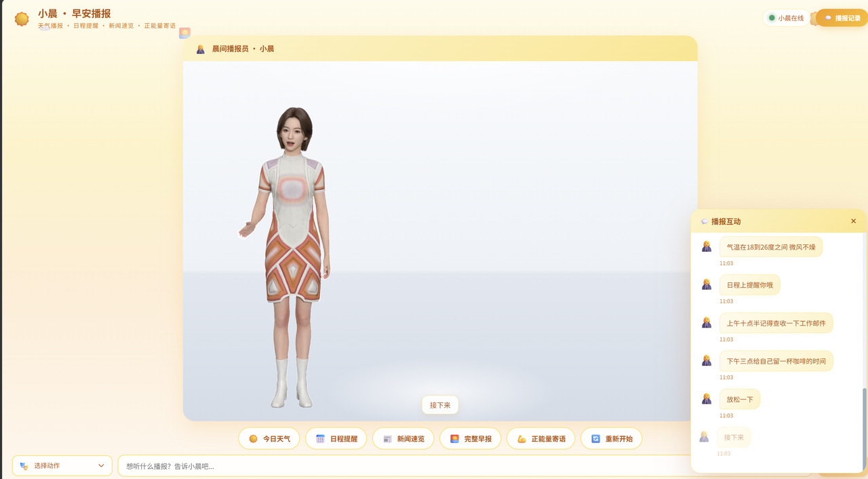Click the avatar icon in 晨间播报员 header
The image size is (868, 479).
click(x=200, y=49)
